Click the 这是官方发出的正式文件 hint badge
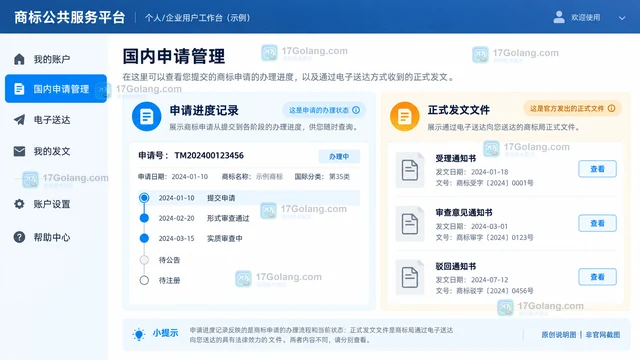The height and width of the screenshot is (360, 640). click(572, 108)
